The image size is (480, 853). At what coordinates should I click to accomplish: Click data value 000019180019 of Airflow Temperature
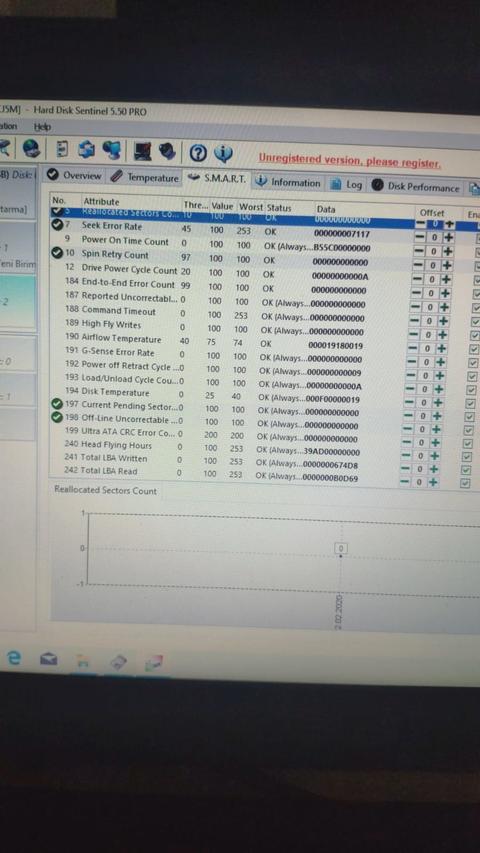(335, 345)
